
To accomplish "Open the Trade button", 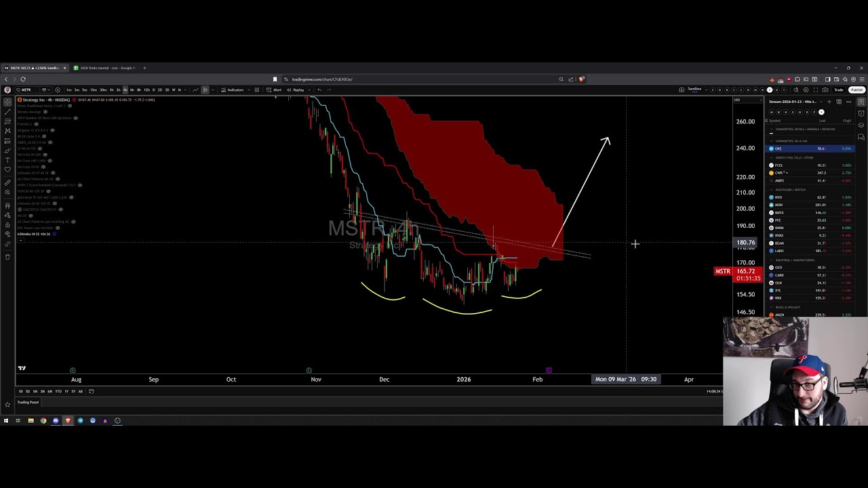I will tap(839, 89).
